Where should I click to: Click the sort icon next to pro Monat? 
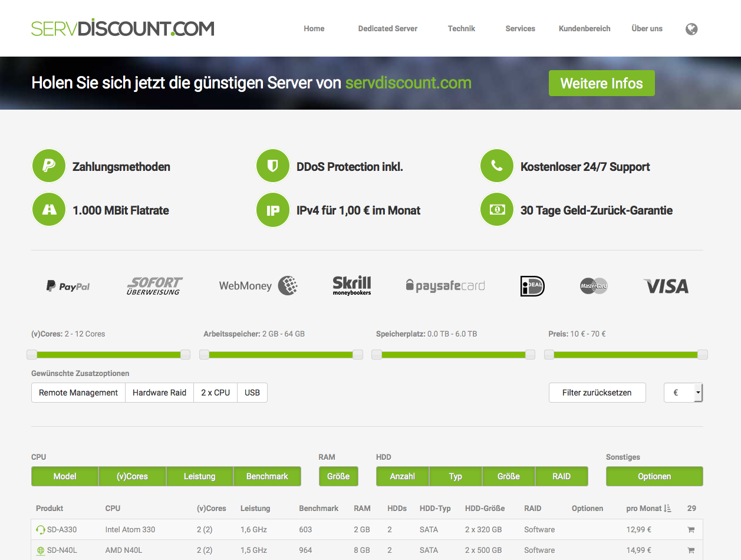coord(667,508)
